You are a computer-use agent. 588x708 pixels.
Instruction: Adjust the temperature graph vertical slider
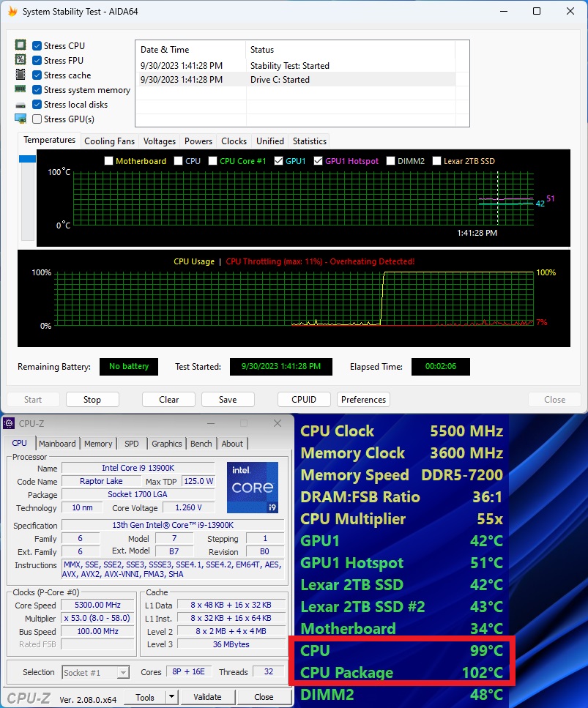(x=27, y=158)
